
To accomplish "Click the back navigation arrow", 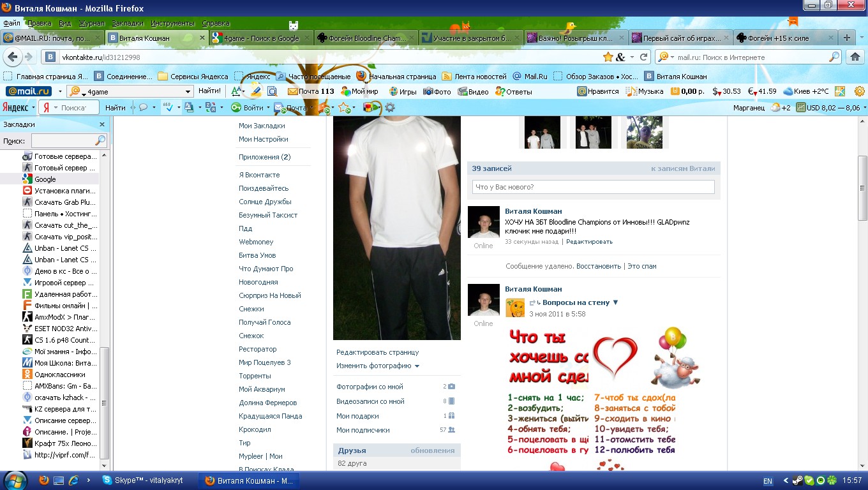I will click(x=11, y=57).
